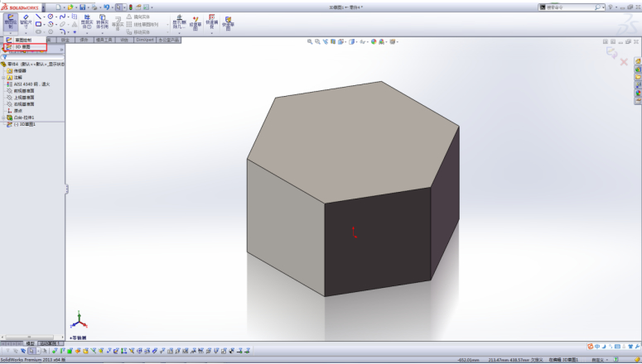The width and height of the screenshot is (642, 364).
Task: Switch to the 钣金 tab
Action: pos(65,40)
